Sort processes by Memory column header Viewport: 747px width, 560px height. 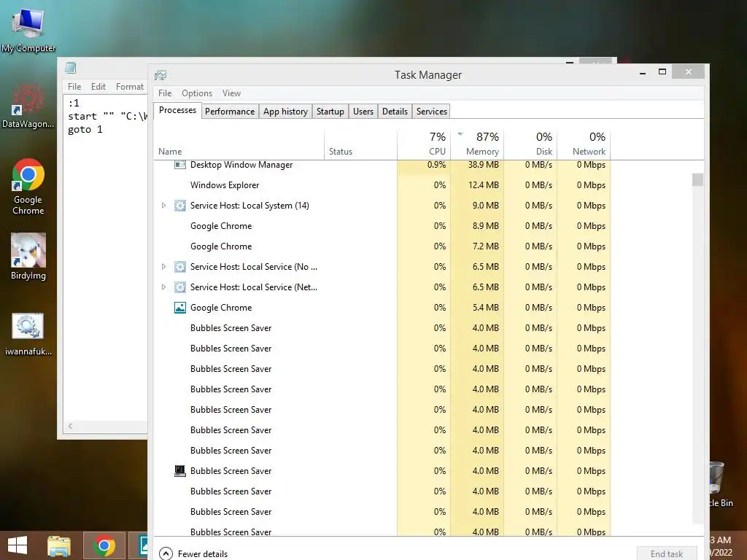click(477, 145)
